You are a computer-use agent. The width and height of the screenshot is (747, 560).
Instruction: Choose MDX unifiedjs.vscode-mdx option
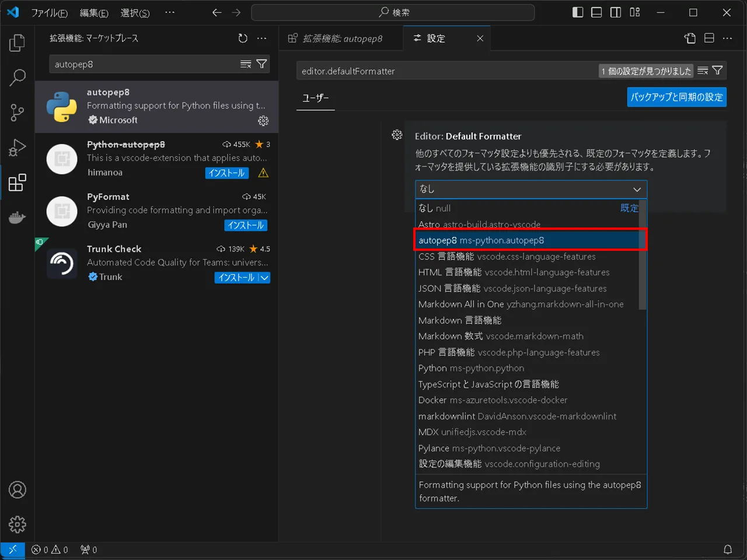tap(528, 432)
